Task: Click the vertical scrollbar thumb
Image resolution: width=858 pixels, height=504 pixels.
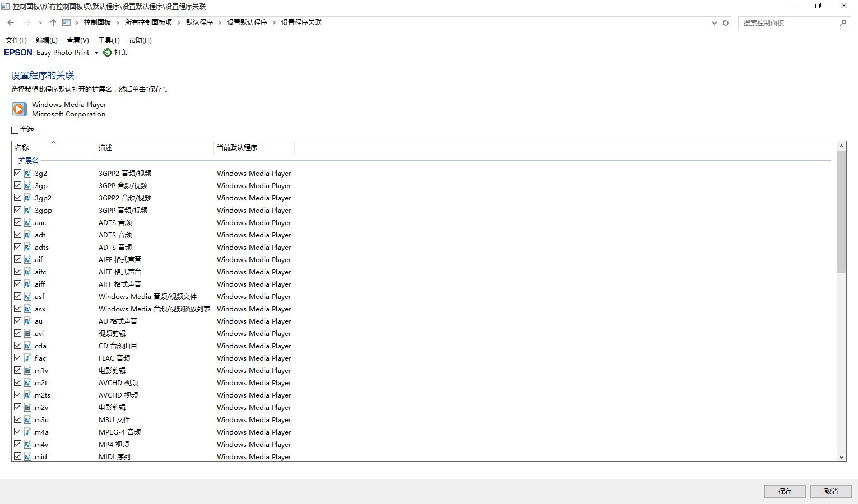Action: 841,212
